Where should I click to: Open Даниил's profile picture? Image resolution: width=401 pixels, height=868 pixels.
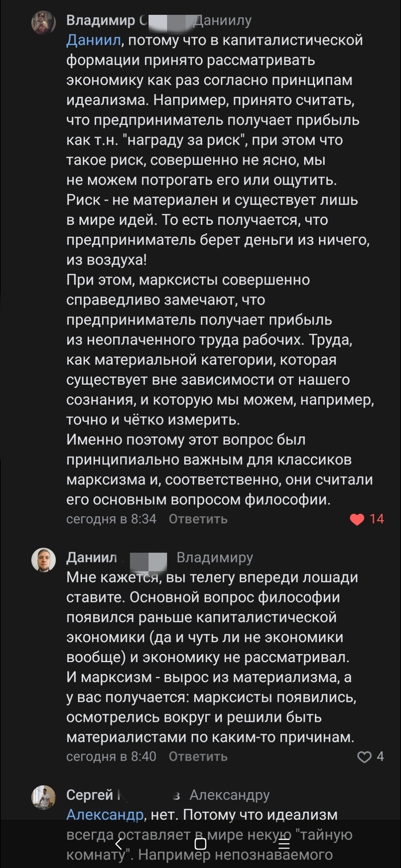tap(44, 559)
